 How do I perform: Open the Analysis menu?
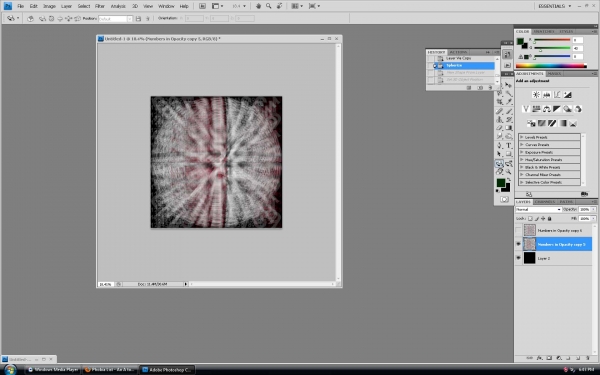click(118, 6)
